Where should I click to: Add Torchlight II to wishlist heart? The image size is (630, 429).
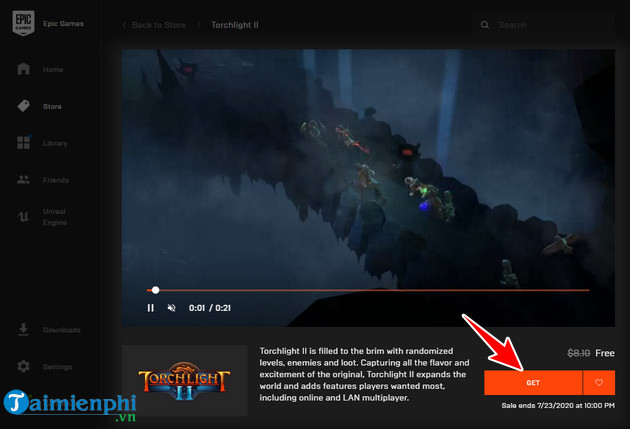tap(599, 382)
